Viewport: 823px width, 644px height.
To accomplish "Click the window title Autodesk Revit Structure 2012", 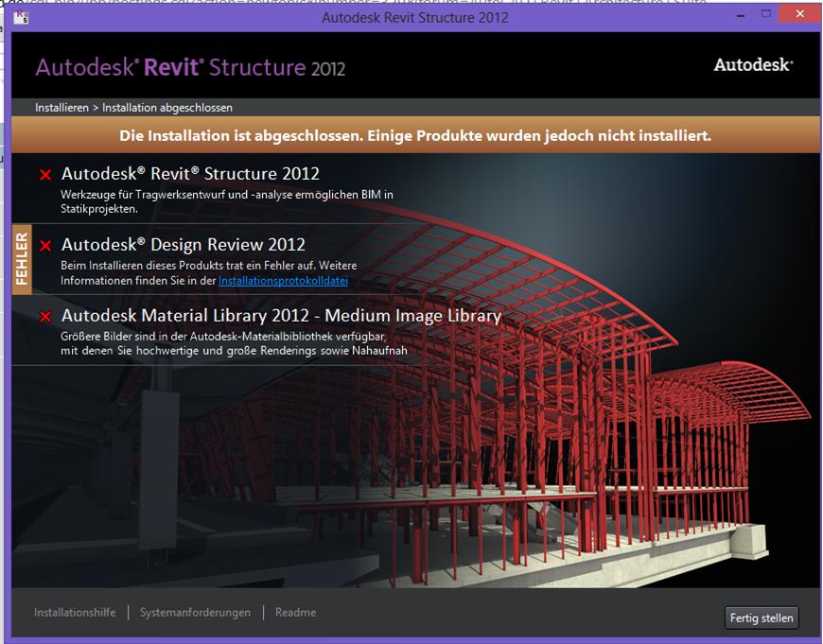I will 415,17.
